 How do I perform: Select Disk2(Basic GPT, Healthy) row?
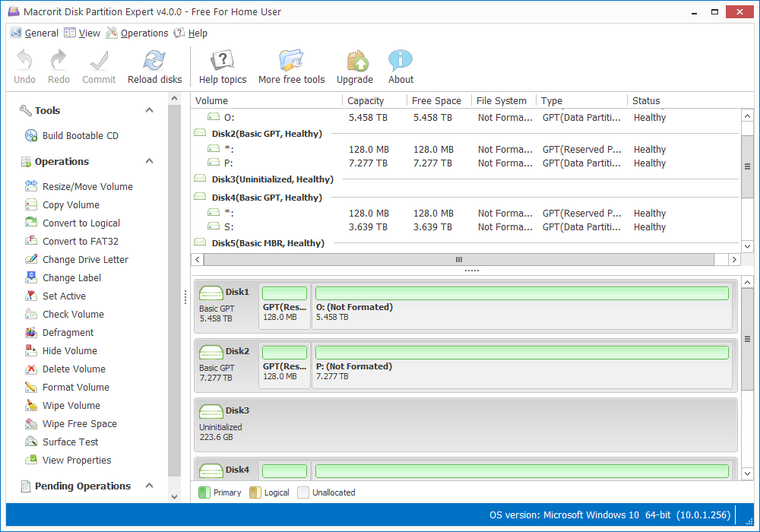click(466, 134)
